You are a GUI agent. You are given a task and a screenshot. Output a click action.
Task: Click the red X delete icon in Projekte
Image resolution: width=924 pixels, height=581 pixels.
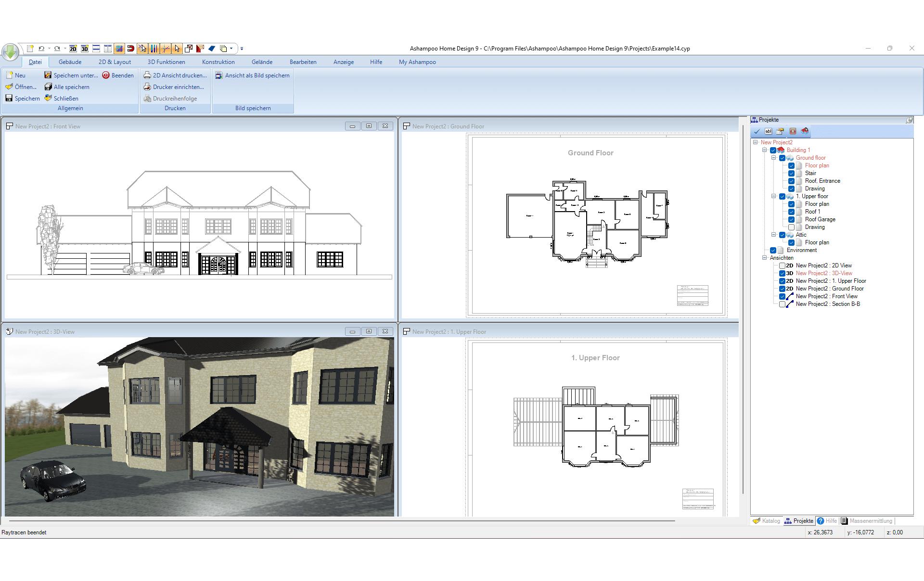pyautogui.click(x=793, y=131)
